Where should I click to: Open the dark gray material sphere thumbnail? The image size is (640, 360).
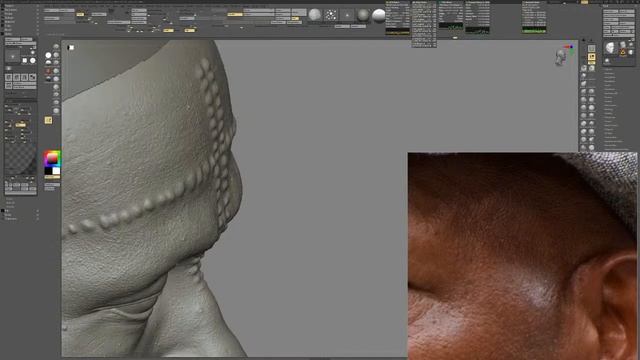point(363,15)
